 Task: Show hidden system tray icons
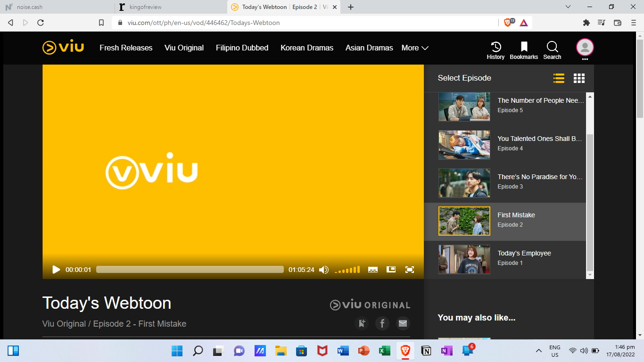pyautogui.click(x=539, y=351)
